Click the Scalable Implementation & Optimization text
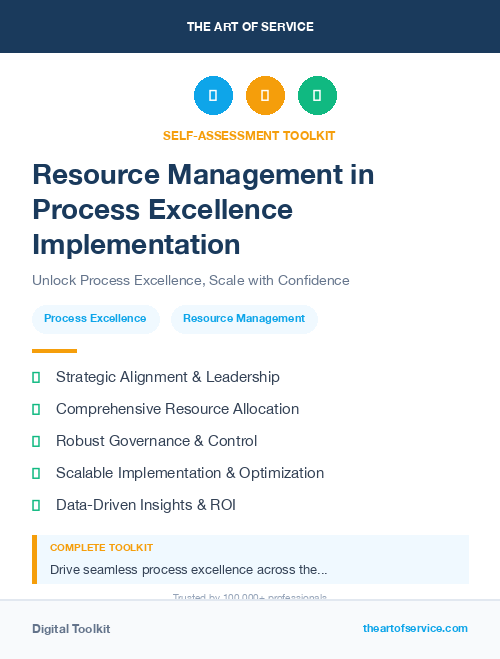 (190, 473)
